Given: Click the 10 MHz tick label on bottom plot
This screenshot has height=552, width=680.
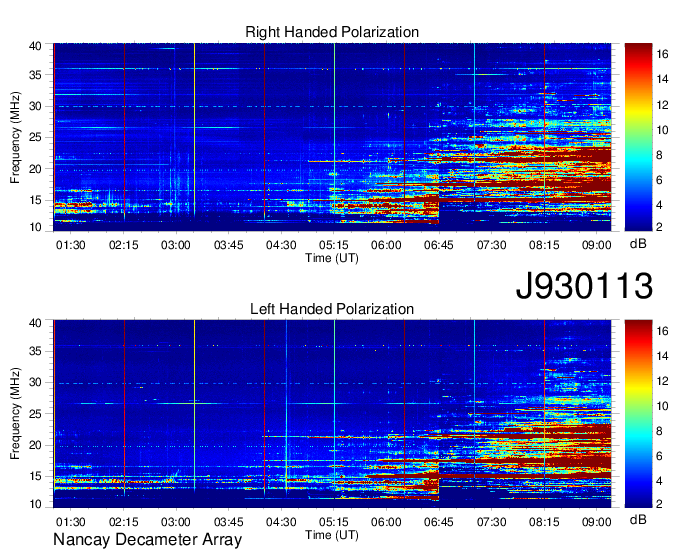Looking at the screenshot, I should click(35, 504).
